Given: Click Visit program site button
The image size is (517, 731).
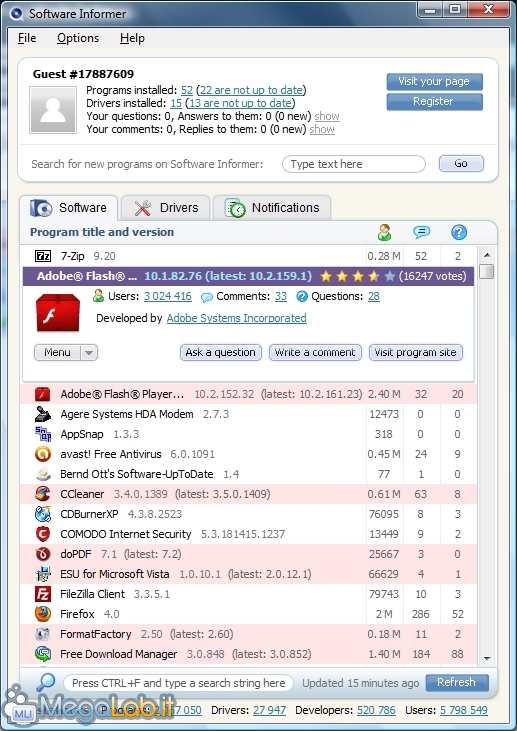Looking at the screenshot, I should [x=416, y=352].
